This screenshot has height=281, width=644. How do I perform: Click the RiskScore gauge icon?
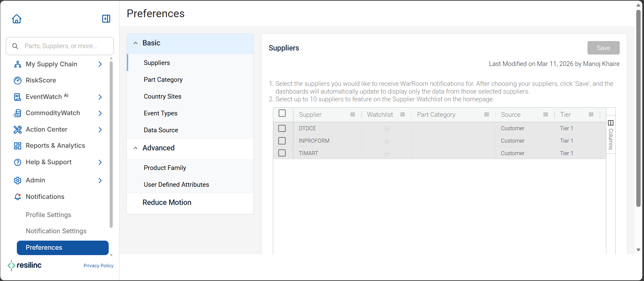tap(17, 80)
